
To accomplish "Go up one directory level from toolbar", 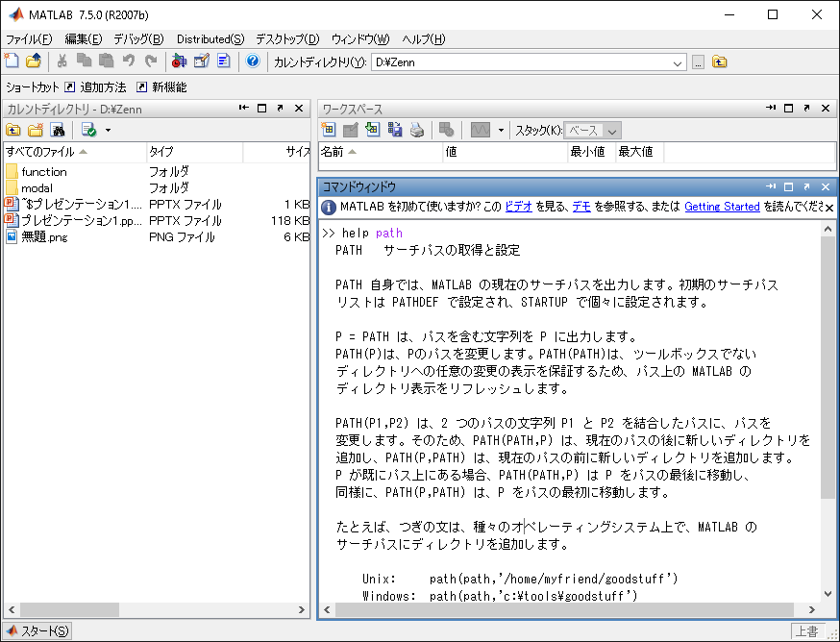I will [720, 62].
